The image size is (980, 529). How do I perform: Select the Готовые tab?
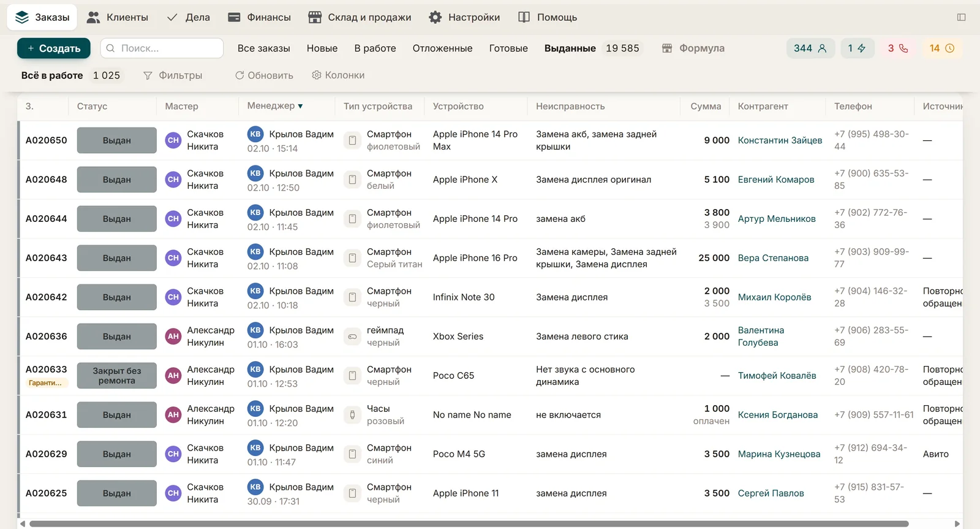508,48
